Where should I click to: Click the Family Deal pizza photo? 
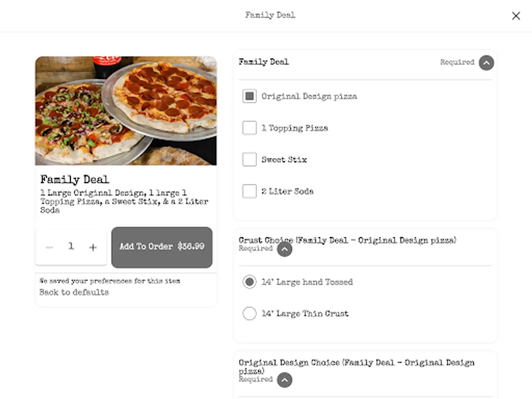tap(126, 110)
